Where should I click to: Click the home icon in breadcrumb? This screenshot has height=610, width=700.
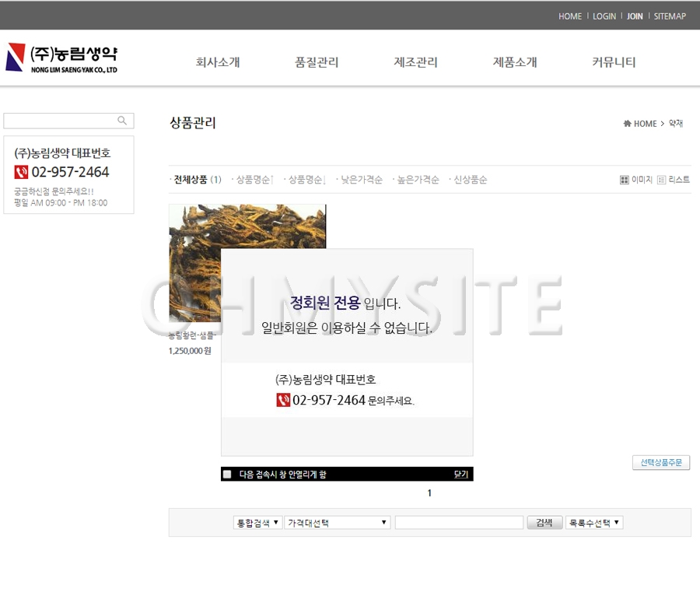pyautogui.click(x=627, y=124)
